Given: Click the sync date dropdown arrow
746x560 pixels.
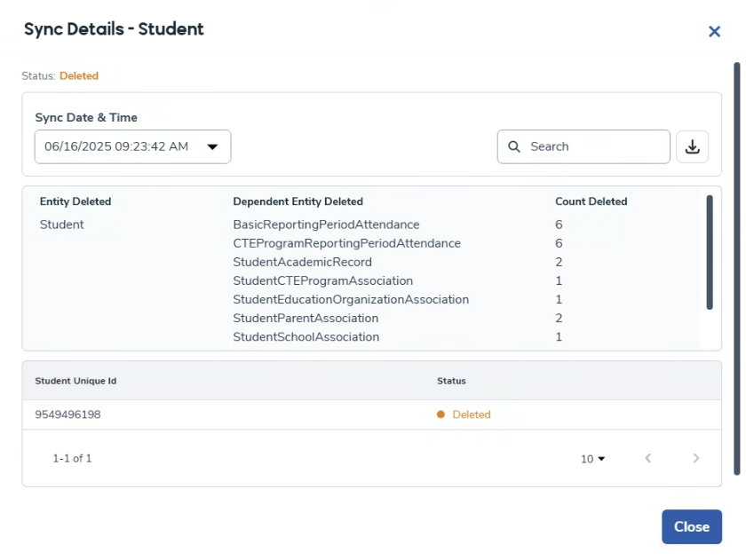Looking at the screenshot, I should tap(212, 147).
